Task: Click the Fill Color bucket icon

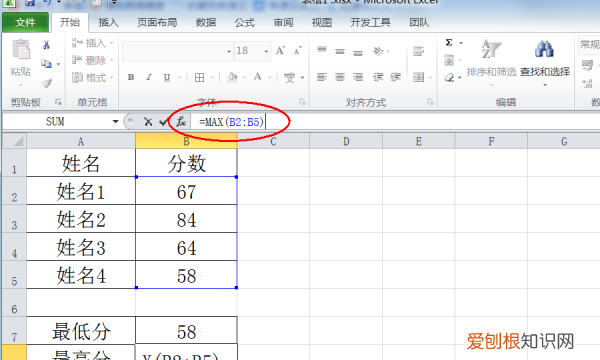Action: pyautogui.click(x=232, y=77)
